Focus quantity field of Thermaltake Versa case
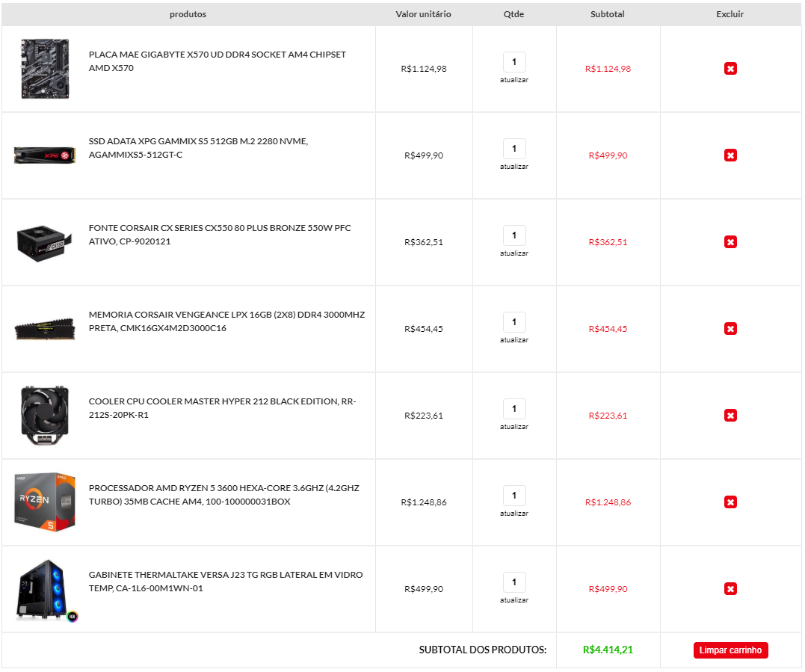The height and width of the screenshot is (672, 805). point(514,582)
